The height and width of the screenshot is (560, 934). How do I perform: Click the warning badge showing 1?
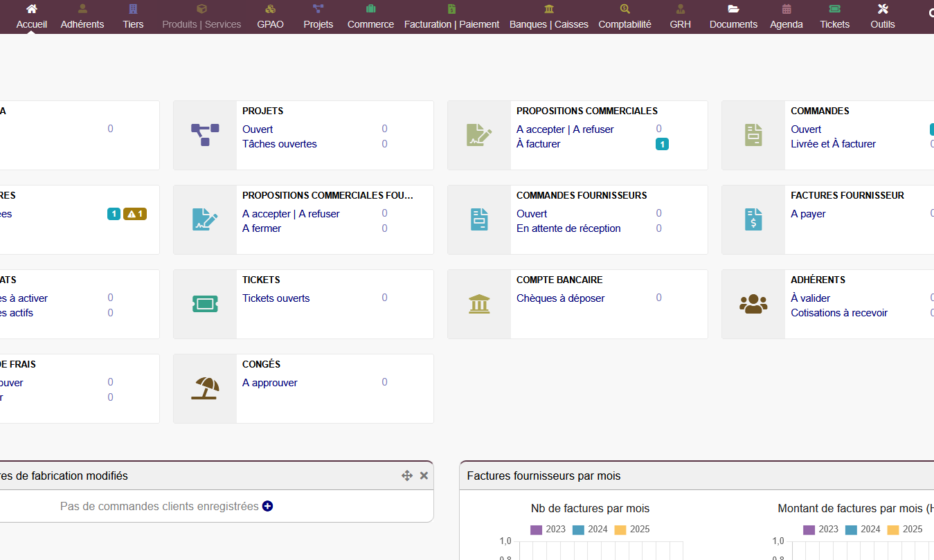click(135, 214)
